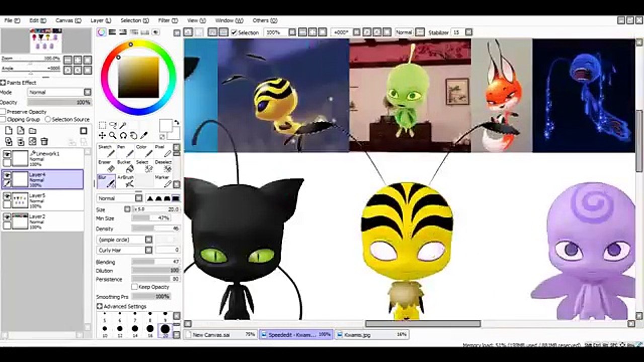Activate the move layer tool
This screenshot has width=644, height=362.
click(102, 136)
